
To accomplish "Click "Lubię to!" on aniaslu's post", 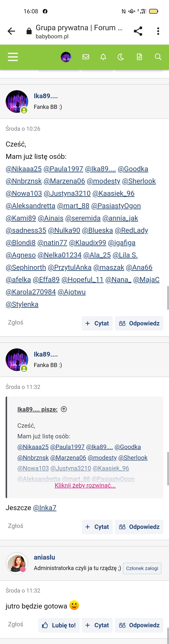I will click(x=59, y=625).
